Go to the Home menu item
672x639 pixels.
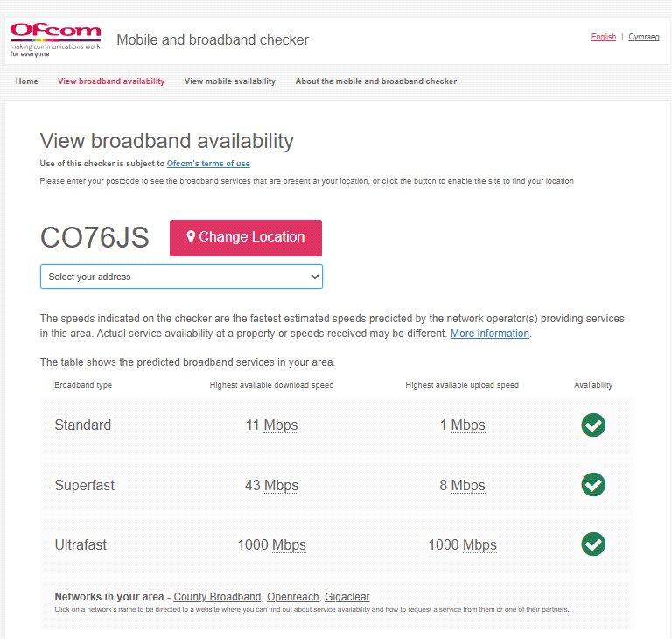tap(27, 81)
